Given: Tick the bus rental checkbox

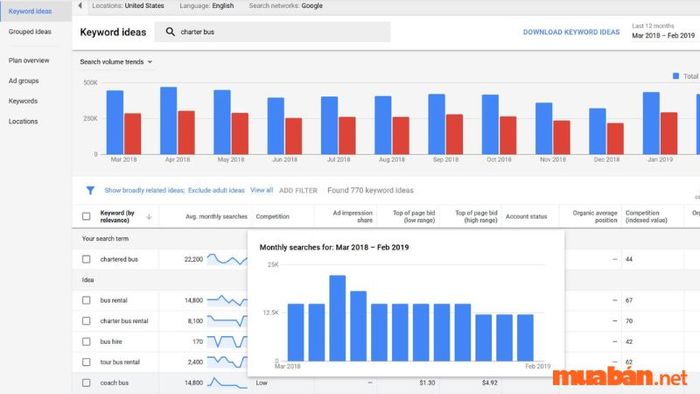Looking at the screenshot, I should click(86, 300).
